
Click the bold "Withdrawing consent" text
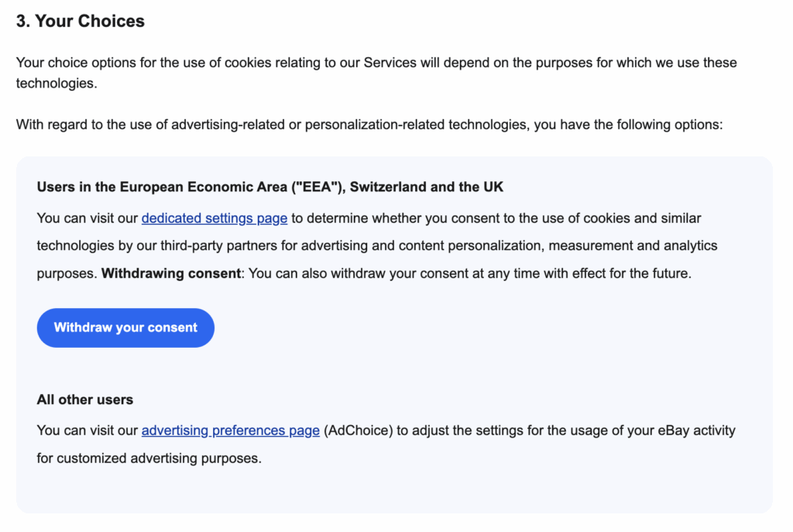coord(170,274)
